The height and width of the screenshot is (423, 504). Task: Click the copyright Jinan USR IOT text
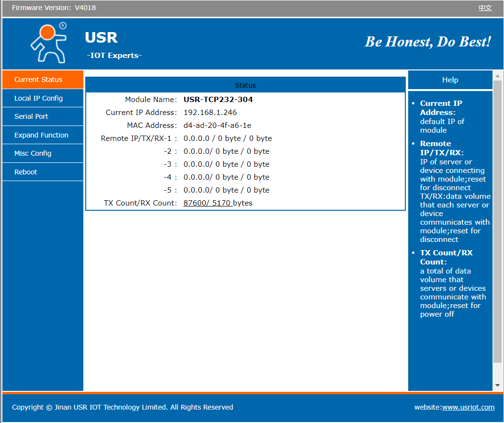point(123,407)
